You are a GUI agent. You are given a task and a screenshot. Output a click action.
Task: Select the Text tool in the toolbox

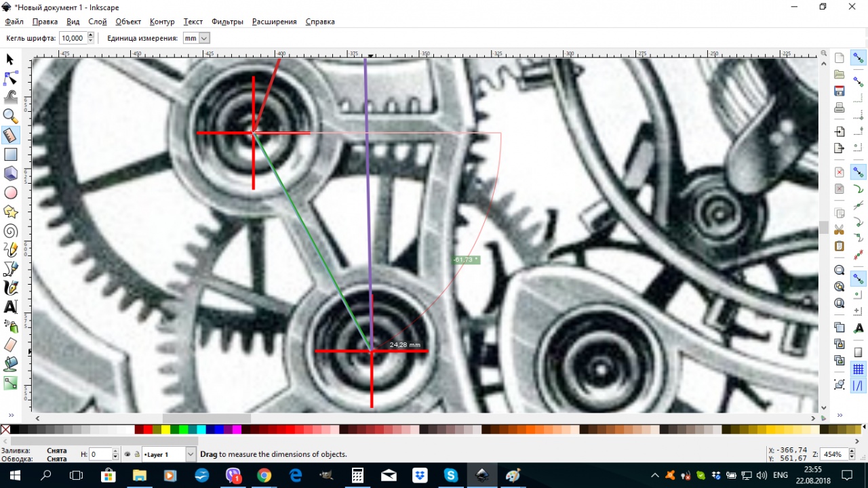10,307
